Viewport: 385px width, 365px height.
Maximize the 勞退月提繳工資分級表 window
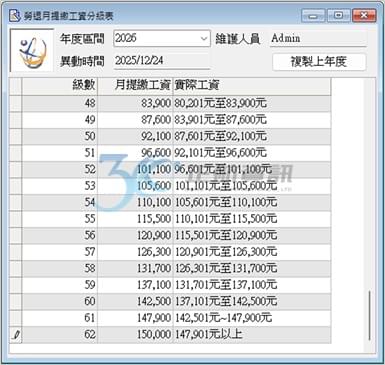pos(338,16)
